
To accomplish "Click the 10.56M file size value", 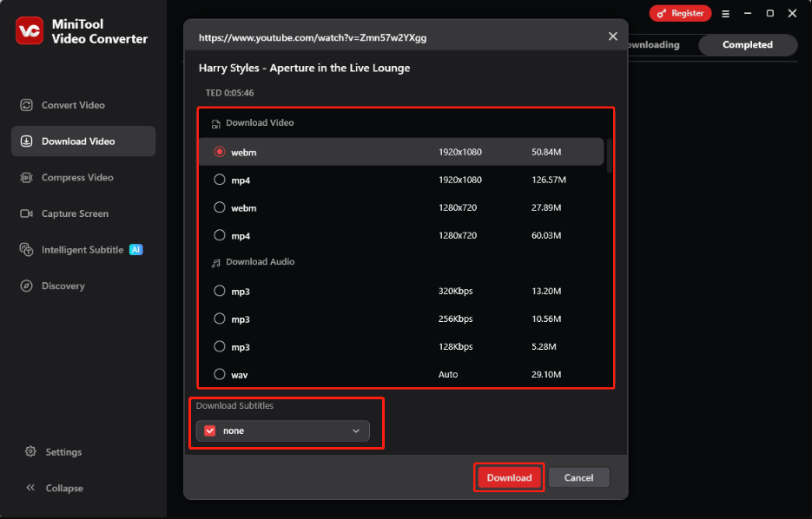I will (x=546, y=319).
